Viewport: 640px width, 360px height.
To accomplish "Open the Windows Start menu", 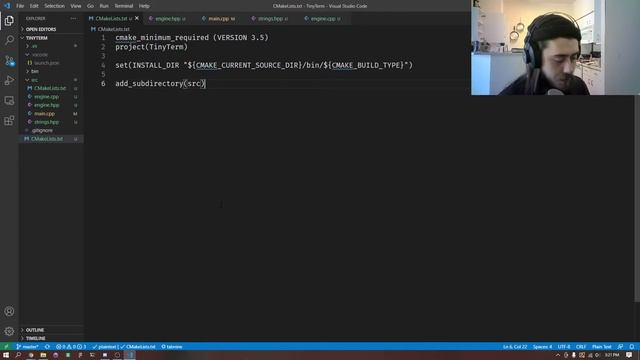I will pos(6,356).
